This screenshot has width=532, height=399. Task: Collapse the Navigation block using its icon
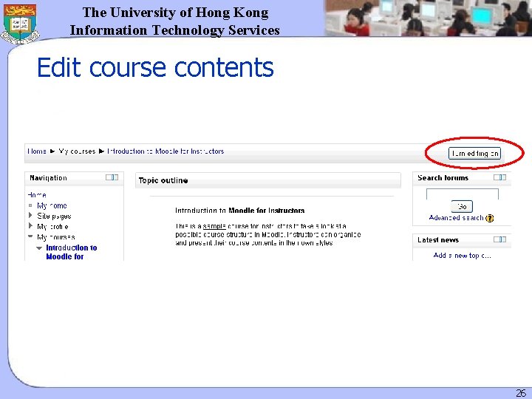(112, 177)
